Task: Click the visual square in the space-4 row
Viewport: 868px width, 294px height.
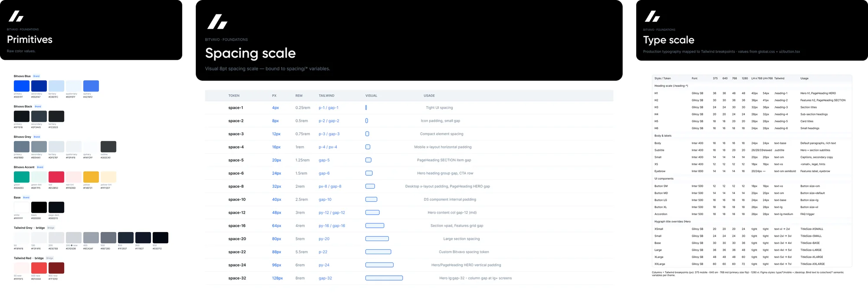Action: point(368,147)
